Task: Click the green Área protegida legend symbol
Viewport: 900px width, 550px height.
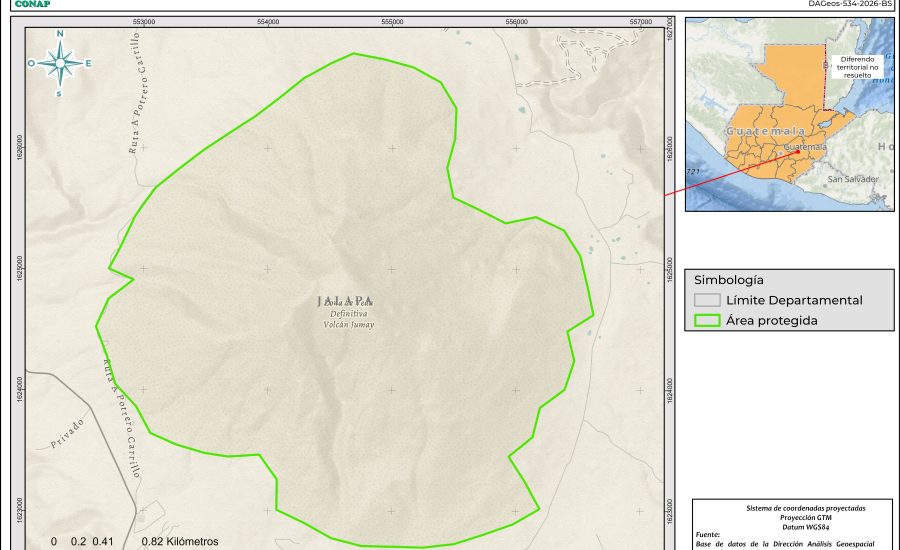Action: point(708,321)
